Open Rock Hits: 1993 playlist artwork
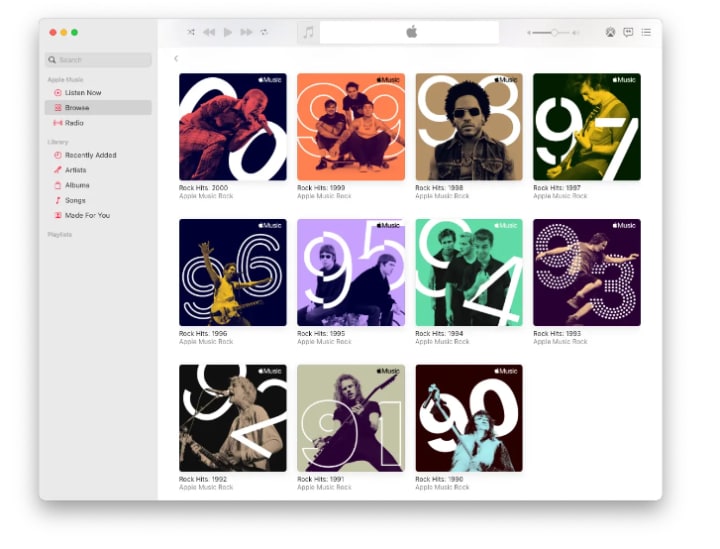The height and width of the screenshot is (549, 720). 587,272
